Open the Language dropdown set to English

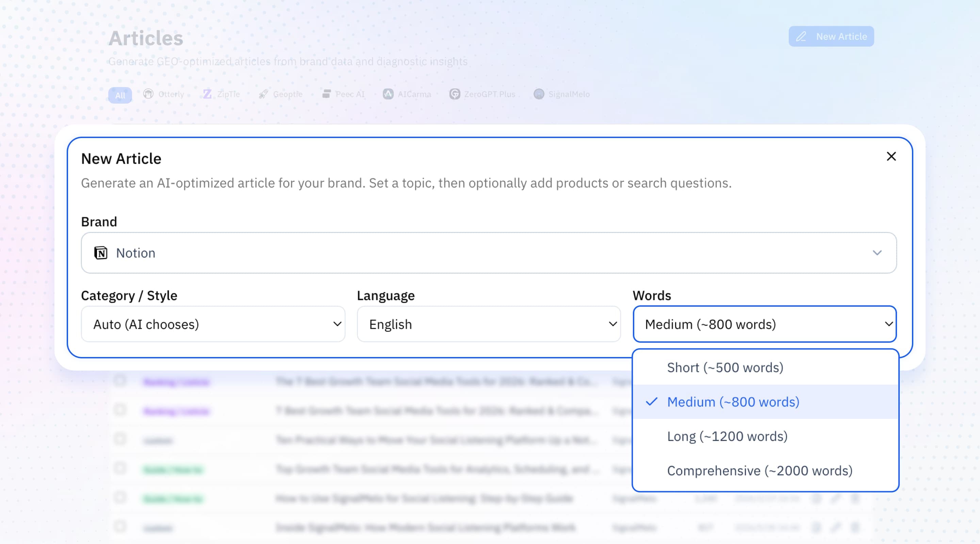pos(489,324)
